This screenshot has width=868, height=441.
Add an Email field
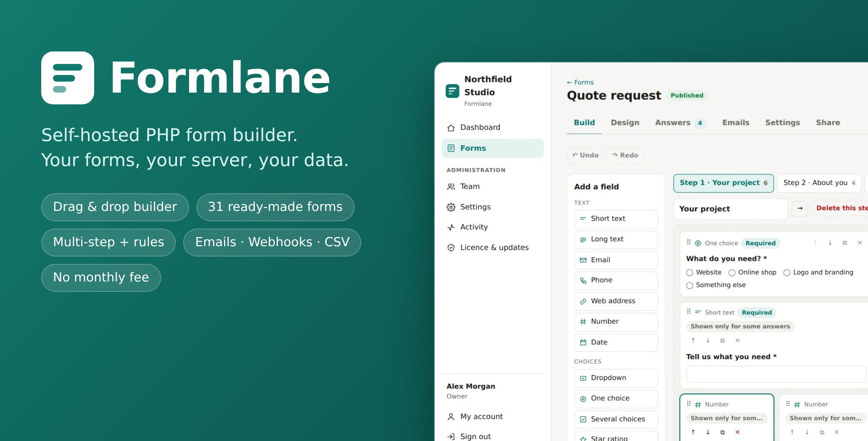[x=616, y=260]
